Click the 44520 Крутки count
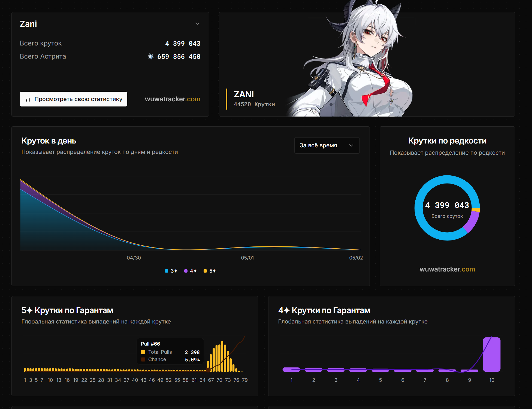532x409 pixels. pos(254,104)
